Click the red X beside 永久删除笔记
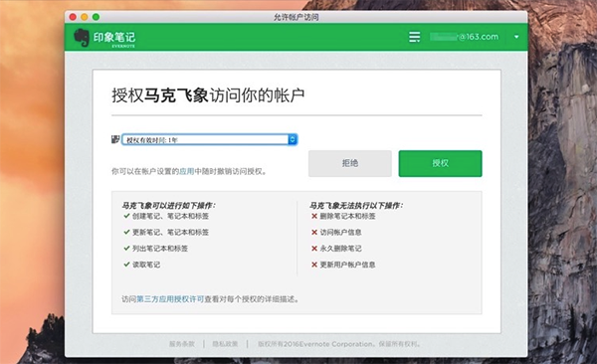 (x=314, y=249)
